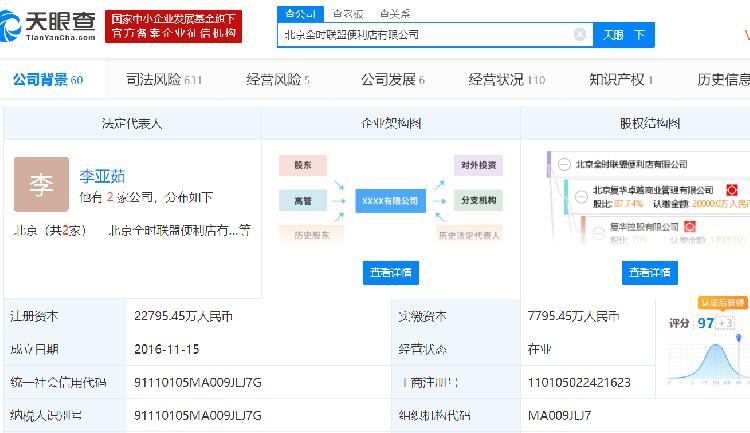Select organization code MA009JLJ7

pyautogui.click(x=559, y=415)
